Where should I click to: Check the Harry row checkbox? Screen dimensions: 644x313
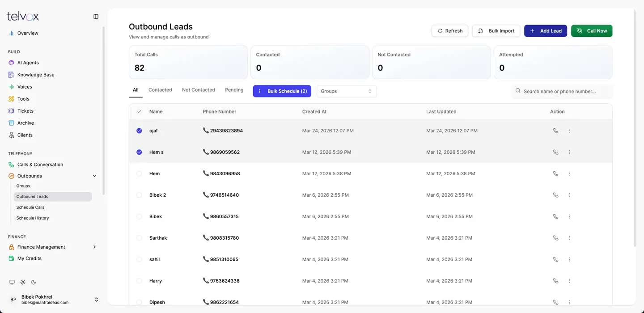[139, 281]
